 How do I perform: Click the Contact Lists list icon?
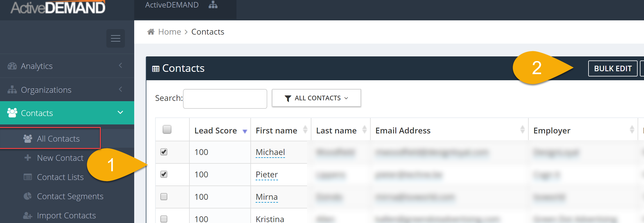28,177
